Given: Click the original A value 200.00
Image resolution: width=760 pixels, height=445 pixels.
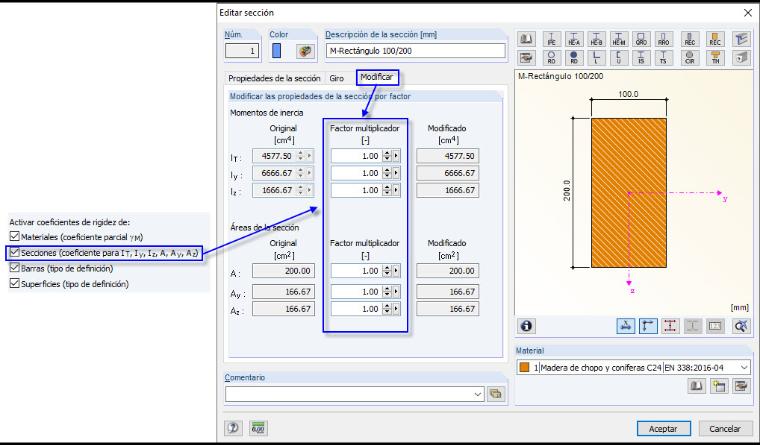Looking at the screenshot, I should [283, 271].
